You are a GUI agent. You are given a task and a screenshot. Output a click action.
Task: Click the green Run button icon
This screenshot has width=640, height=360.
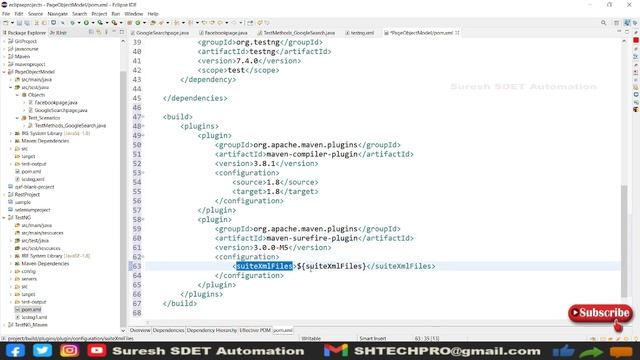[x=86, y=23]
